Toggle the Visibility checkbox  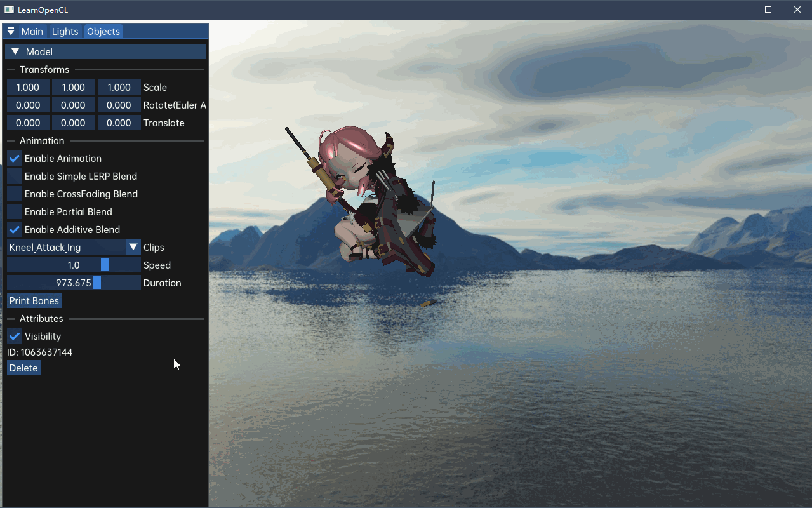click(15, 336)
